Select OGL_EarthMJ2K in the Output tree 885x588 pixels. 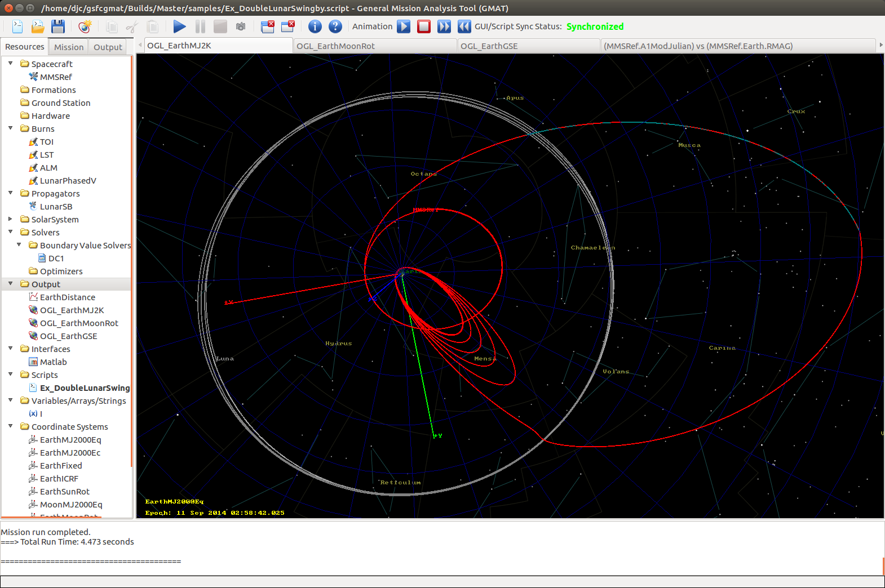pos(67,310)
